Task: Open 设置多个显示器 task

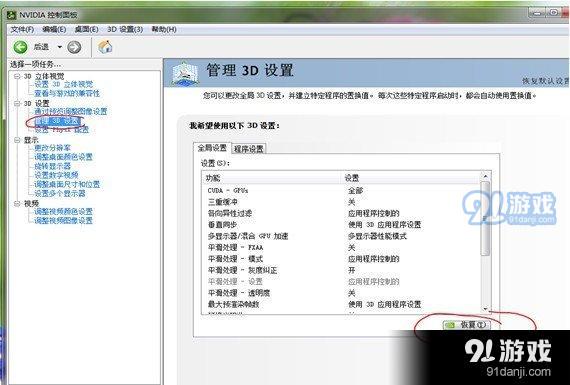Action: point(60,193)
